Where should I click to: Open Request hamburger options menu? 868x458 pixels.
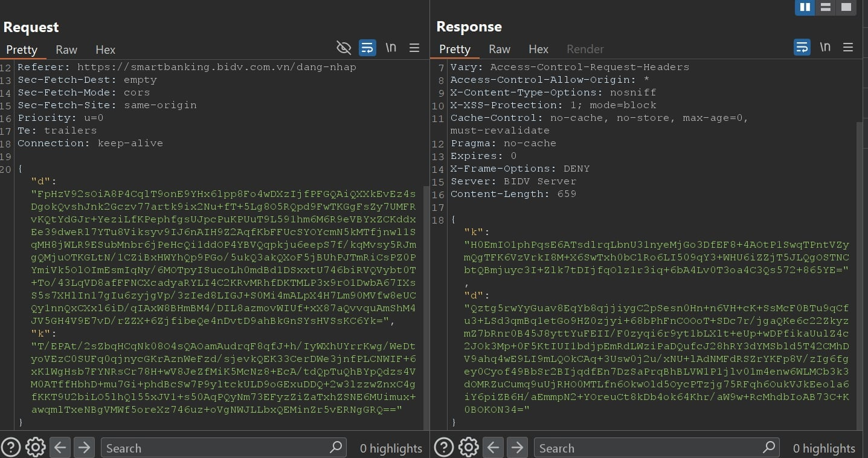[414, 48]
